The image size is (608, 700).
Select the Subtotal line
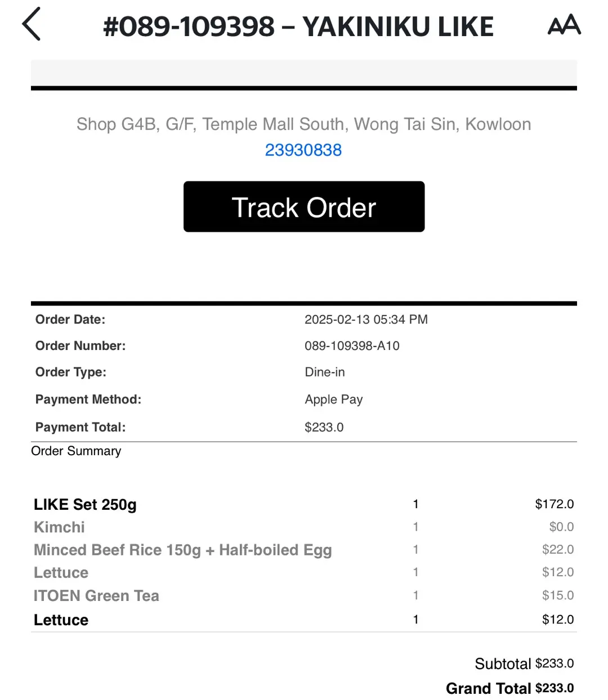click(x=524, y=664)
